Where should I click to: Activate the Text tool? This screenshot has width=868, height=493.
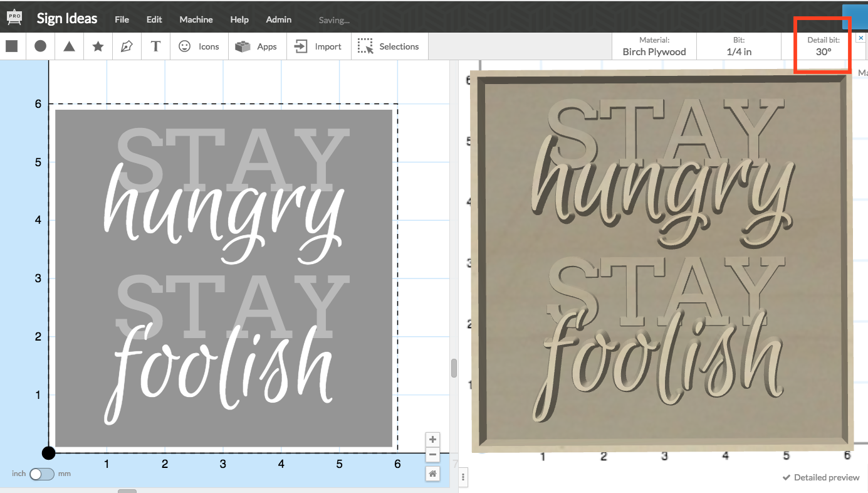click(155, 46)
